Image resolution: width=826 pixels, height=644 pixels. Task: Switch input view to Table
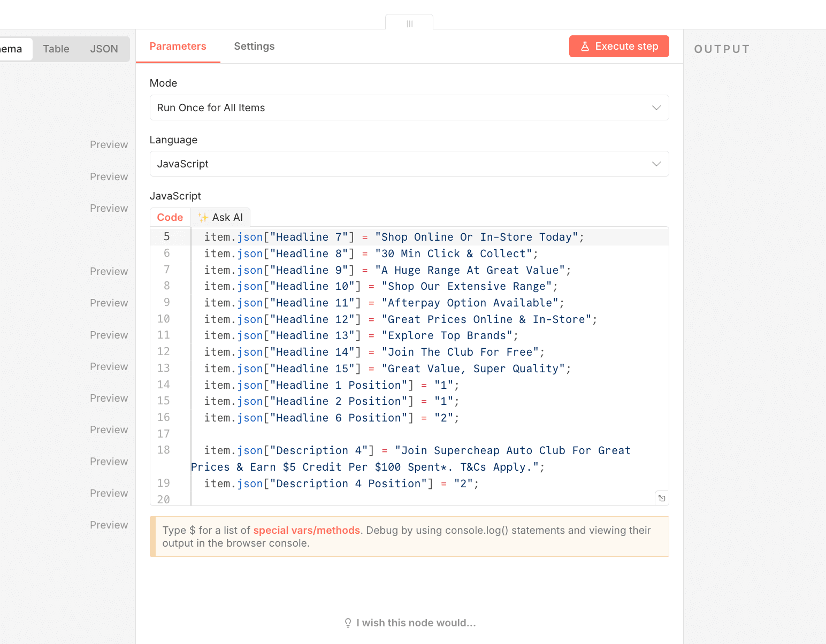click(x=56, y=49)
